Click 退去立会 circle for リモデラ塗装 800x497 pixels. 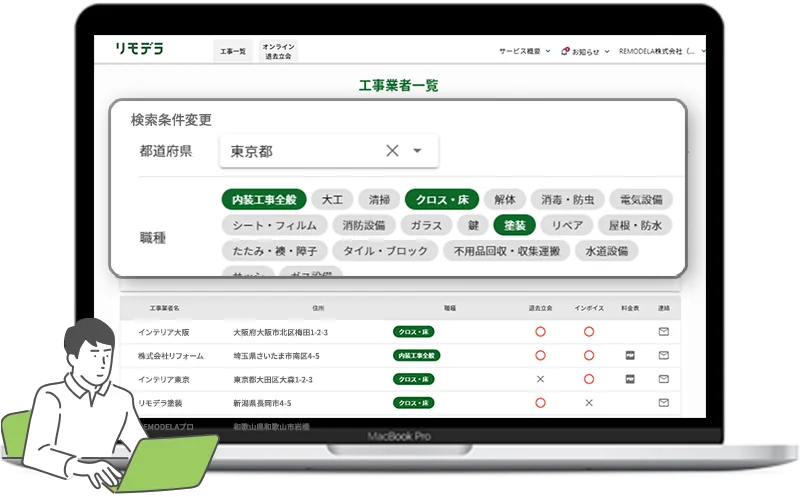[x=540, y=403]
